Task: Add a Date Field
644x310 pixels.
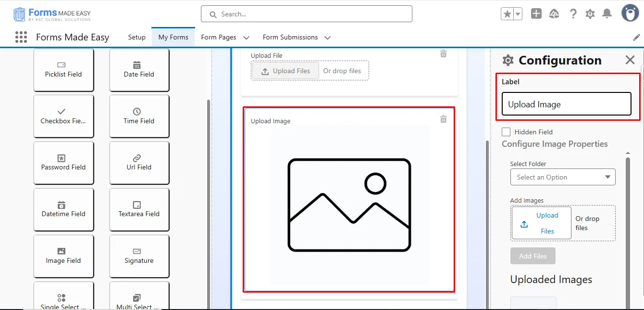Action: click(139, 70)
